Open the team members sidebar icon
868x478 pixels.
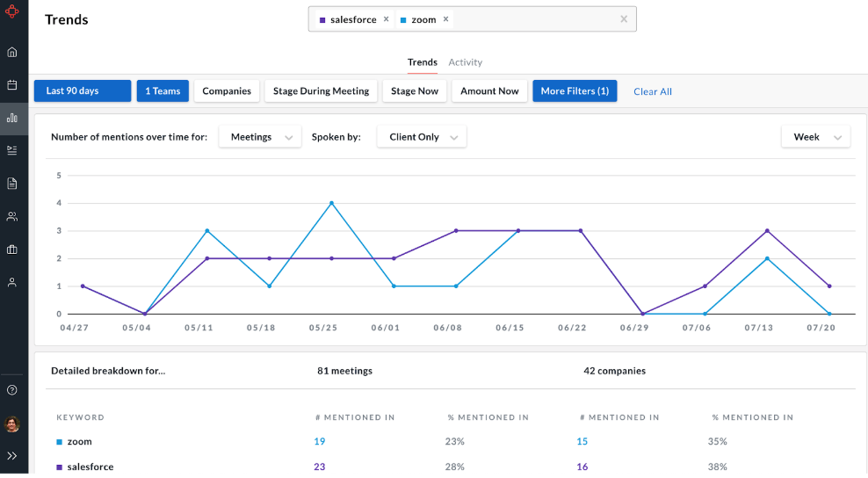tap(12, 216)
